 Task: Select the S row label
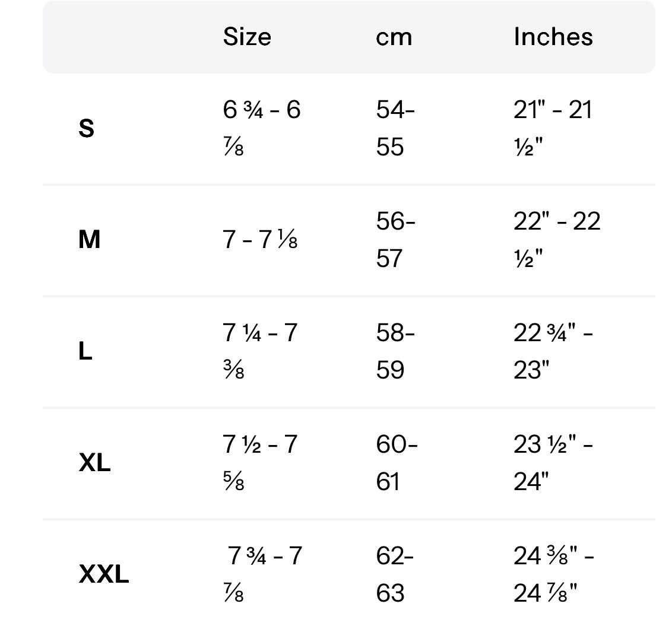86,128
